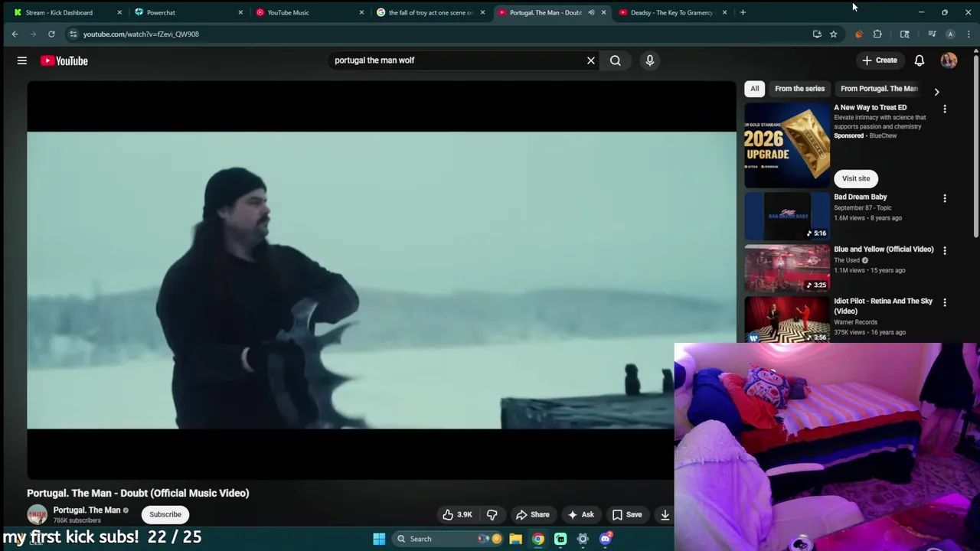980x551 pixels.
Task: Install app using the address bar install icon
Action: pyautogui.click(x=817, y=34)
